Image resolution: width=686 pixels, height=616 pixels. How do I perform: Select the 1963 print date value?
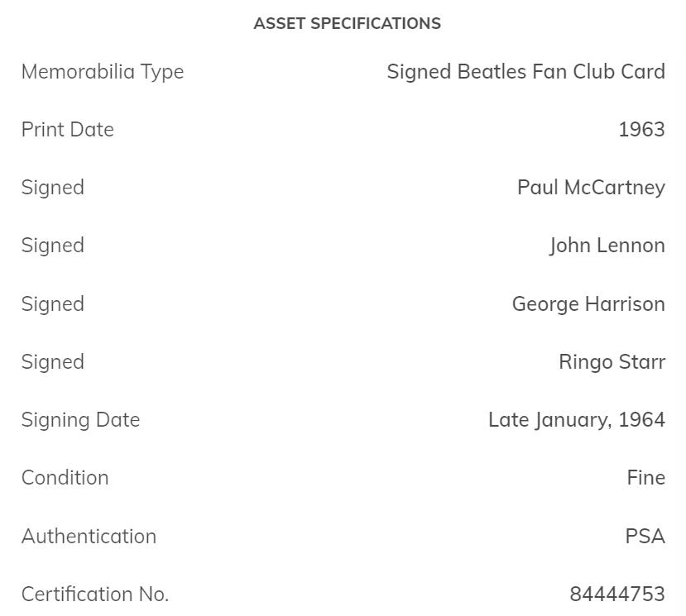[641, 130]
